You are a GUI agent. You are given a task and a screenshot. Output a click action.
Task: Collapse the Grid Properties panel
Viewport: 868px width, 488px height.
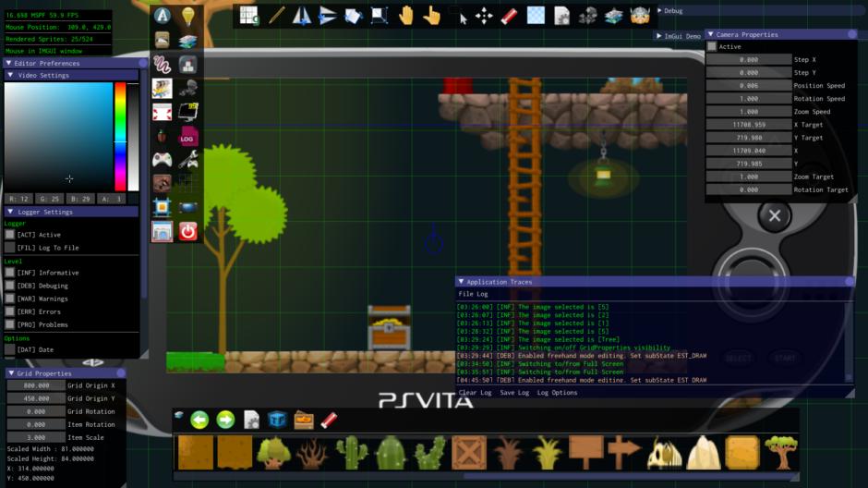[11, 373]
